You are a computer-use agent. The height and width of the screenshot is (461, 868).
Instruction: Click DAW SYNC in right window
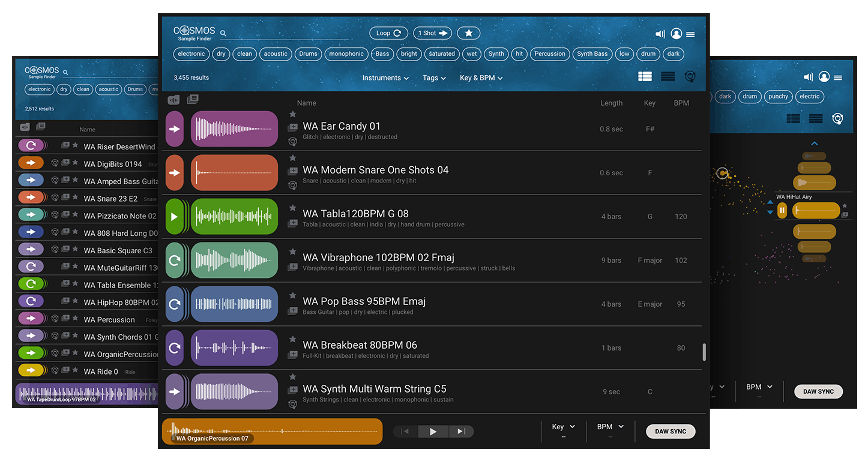click(x=819, y=391)
